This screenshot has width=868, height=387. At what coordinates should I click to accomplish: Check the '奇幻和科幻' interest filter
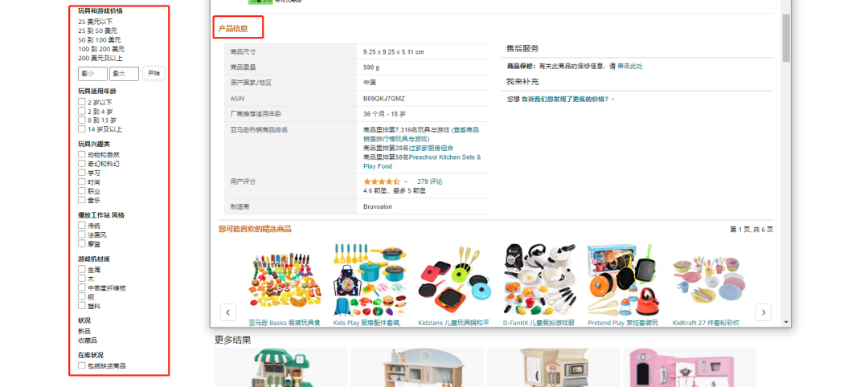pos(82,164)
